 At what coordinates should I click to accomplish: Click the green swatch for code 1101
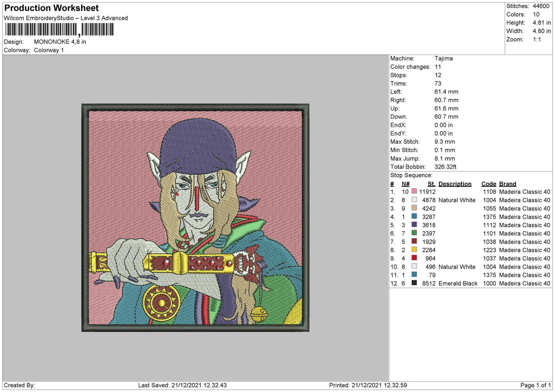click(414, 233)
